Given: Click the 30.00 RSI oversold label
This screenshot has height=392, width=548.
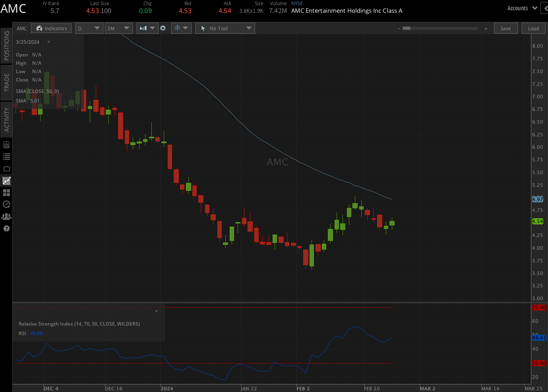Looking at the screenshot, I should click(539, 363).
